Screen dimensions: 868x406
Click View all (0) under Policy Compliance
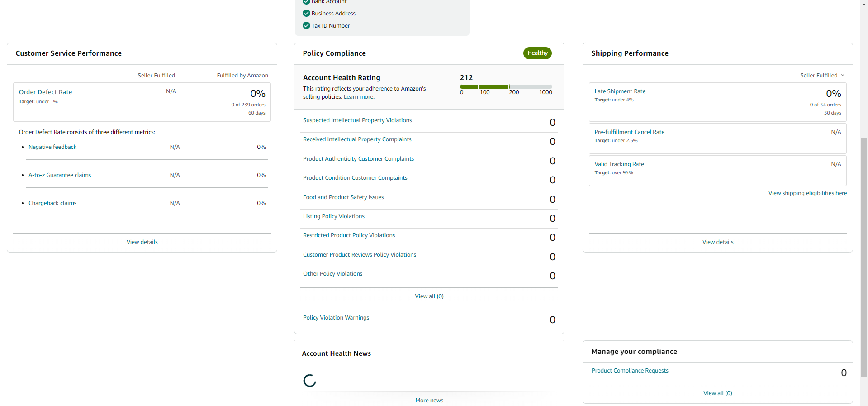(429, 296)
